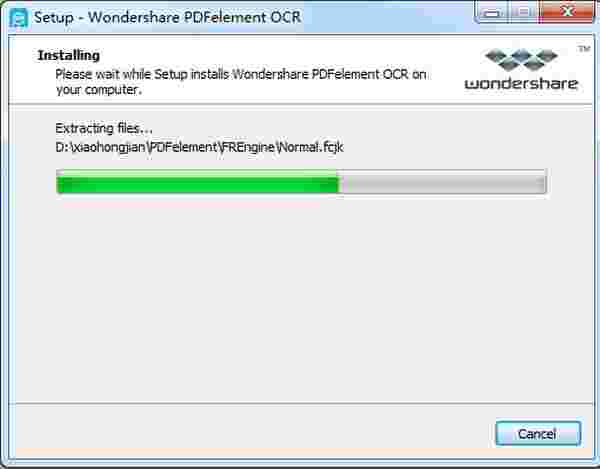Open the Setup icon in the title bar
This screenshot has width=600, height=469.
click(x=18, y=18)
